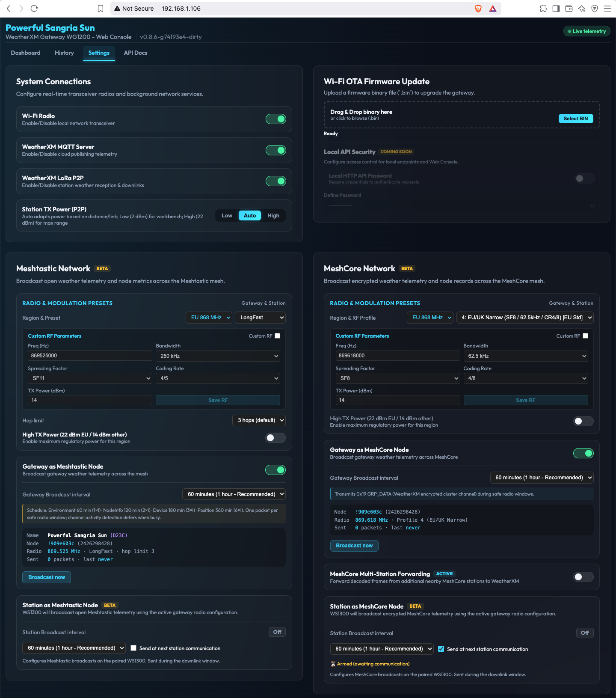Screen dimensions: 616x698
Task: Open Leo AI sparkle icon
Action: click(x=582, y=9)
